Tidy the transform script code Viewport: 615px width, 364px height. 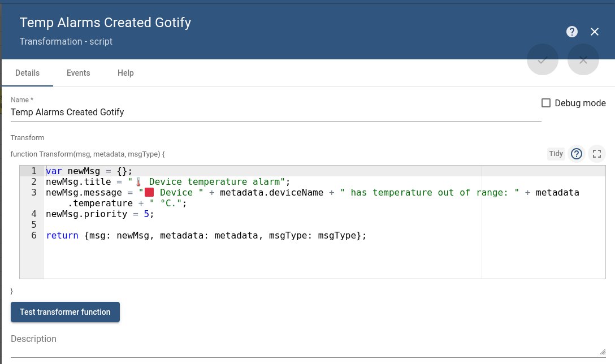coord(556,154)
